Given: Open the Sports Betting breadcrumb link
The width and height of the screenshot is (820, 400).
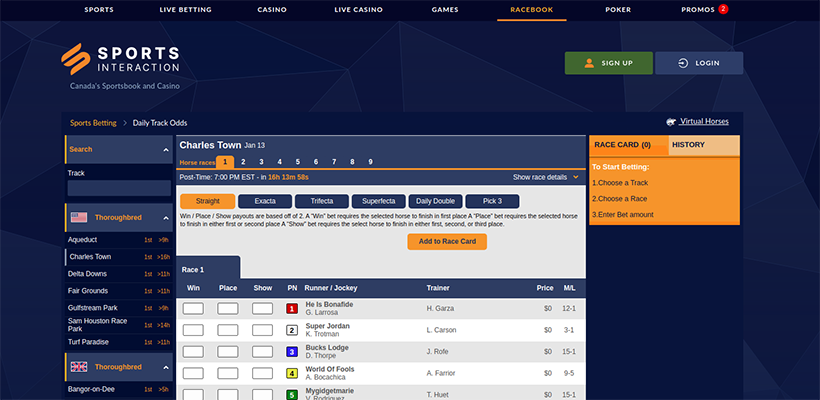Looking at the screenshot, I should (x=94, y=123).
